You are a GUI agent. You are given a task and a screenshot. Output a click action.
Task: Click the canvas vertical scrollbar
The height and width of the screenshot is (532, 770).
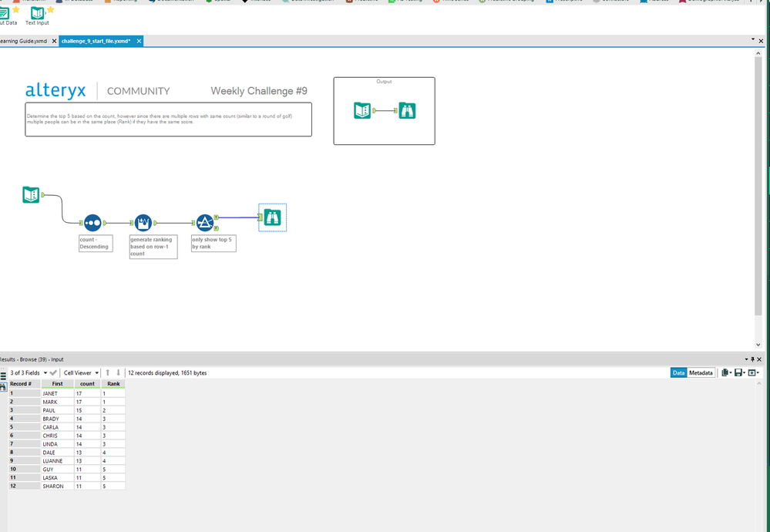pyautogui.click(x=758, y=187)
